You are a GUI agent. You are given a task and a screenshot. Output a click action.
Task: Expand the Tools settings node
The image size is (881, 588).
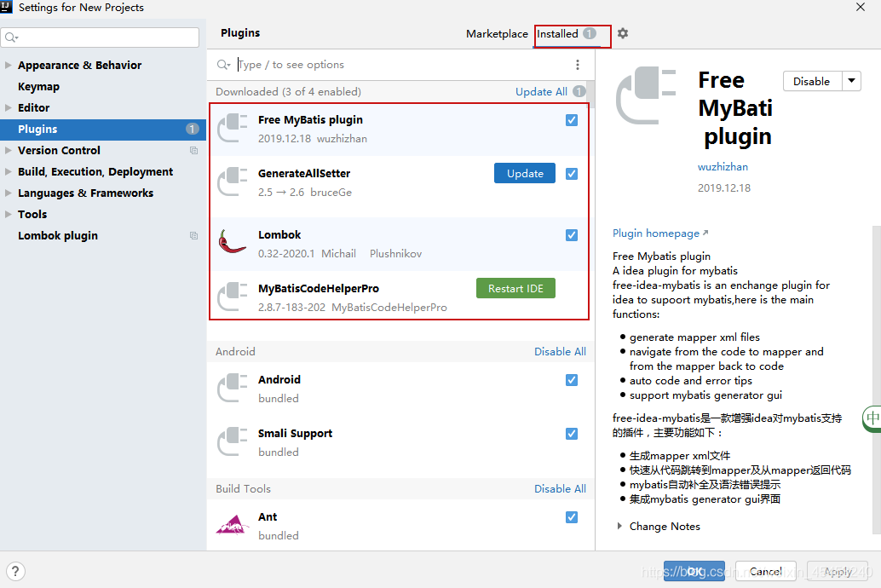click(8, 214)
